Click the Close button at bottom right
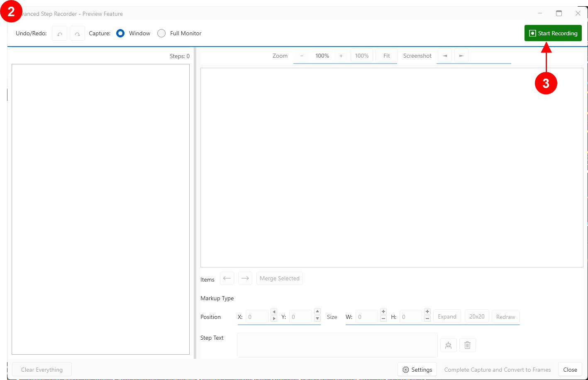 pyautogui.click(x=570, y=370)
